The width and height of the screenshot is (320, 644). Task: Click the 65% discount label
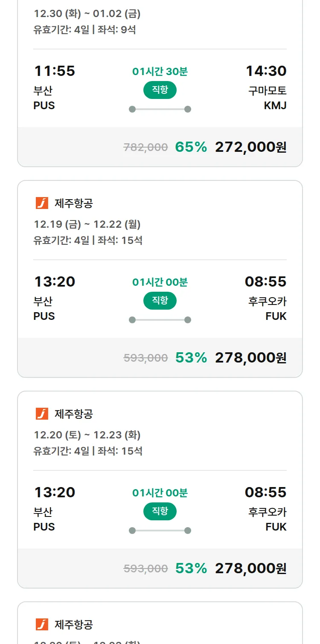point(191,147)
